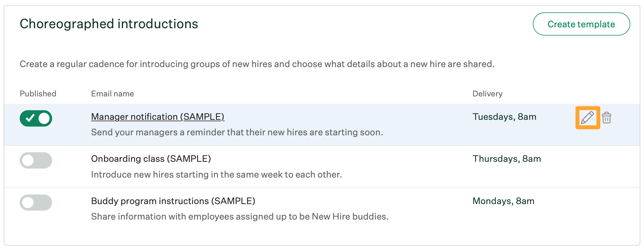The width and height of the screenshot is (644, 252).
Task: Select Buddy program instructions (SAMPLE) email name
Action: 173,201
